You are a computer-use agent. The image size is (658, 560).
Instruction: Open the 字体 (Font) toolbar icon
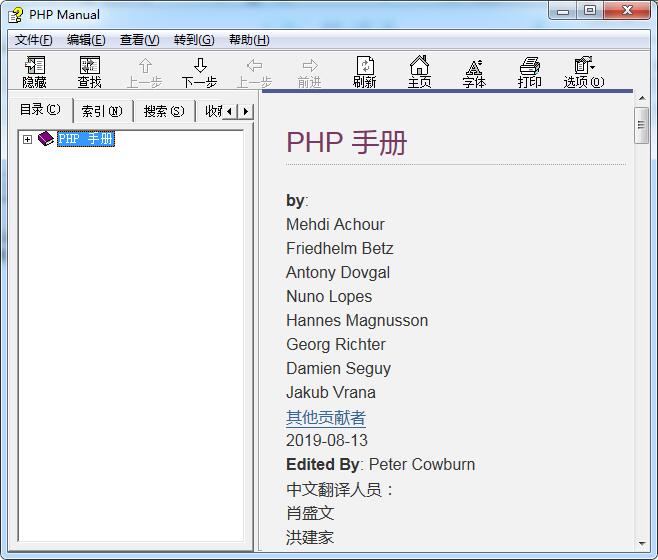(474, 73)
